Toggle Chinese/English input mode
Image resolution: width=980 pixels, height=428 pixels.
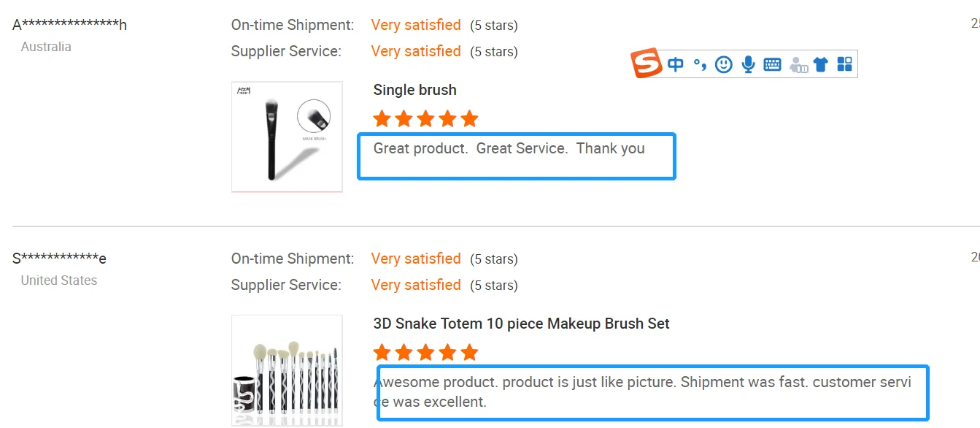676,64
